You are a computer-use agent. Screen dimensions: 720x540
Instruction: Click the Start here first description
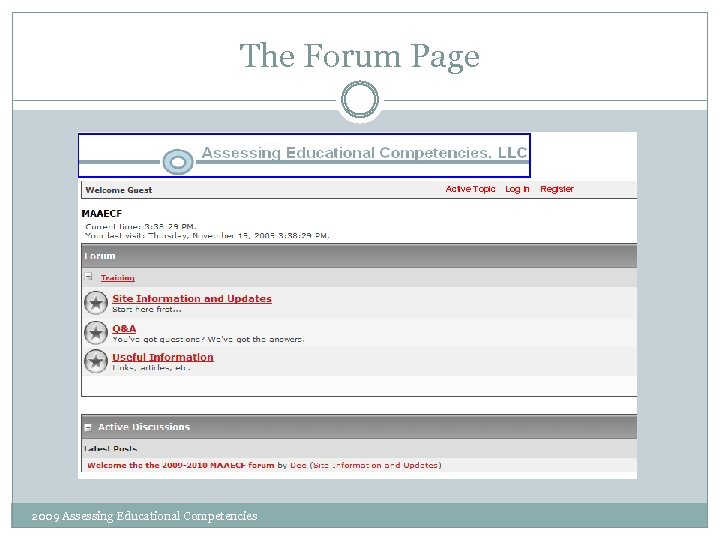point(146,309)
